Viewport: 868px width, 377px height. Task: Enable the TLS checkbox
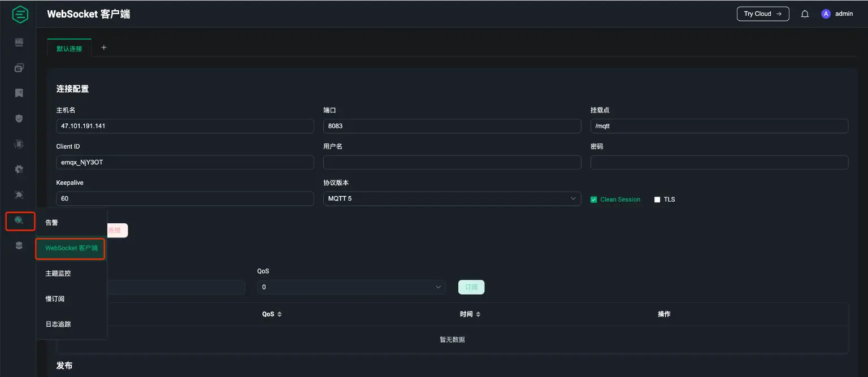[x=657, y=199]
